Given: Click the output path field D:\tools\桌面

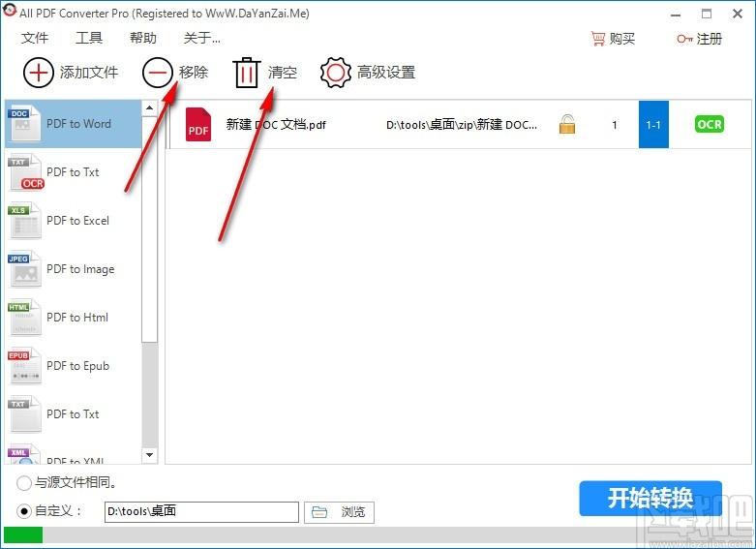Looking at the screenshot, I should click(201, 512).
